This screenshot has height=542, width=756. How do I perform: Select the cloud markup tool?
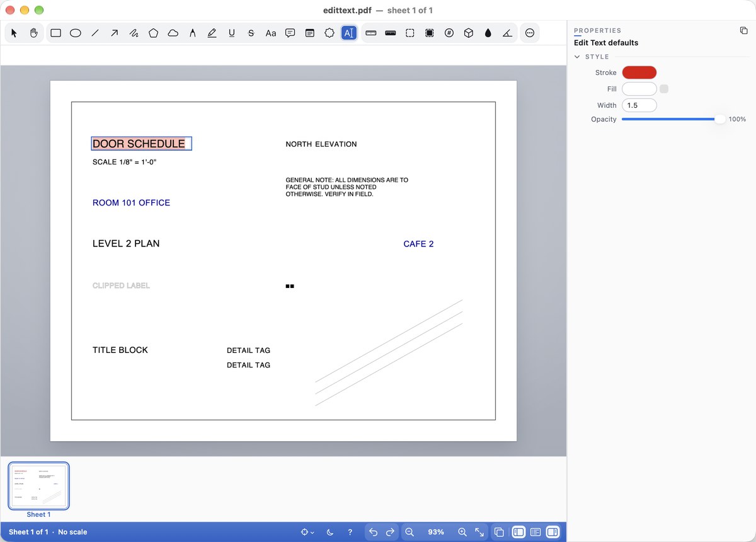pyautogui.click(x=173, y=33)
